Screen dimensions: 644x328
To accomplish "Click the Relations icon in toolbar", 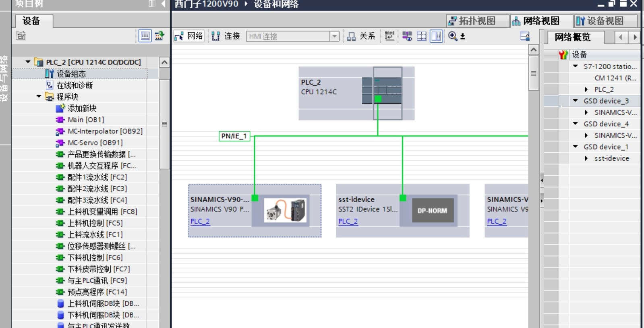I will click(351, 36).
